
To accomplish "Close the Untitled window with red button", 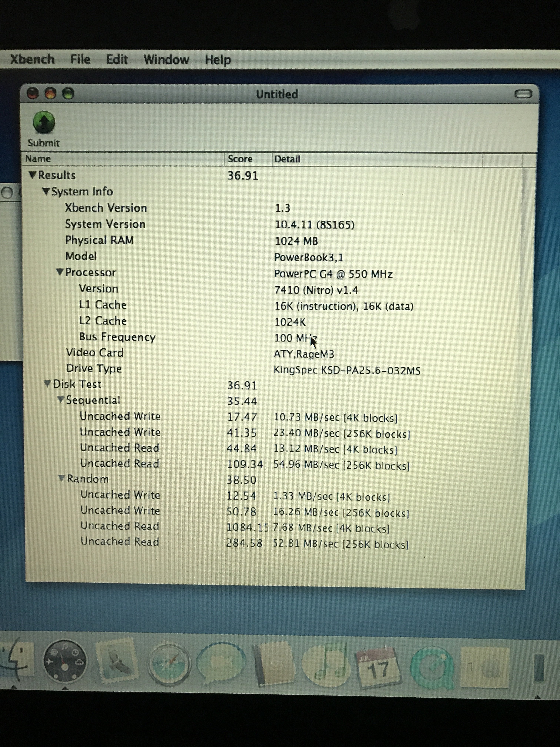I will click(32, 93).
